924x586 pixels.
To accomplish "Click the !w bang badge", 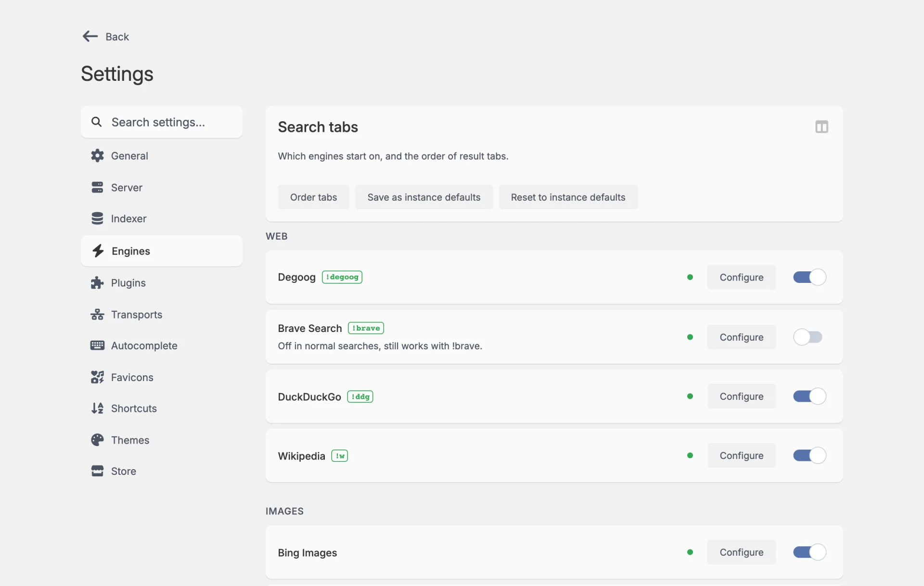I will point(340,456).
